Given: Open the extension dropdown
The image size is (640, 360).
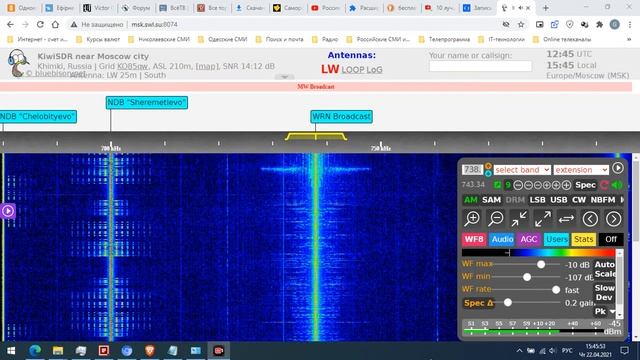Looking at the screenshot, I should tap(581, 170).
